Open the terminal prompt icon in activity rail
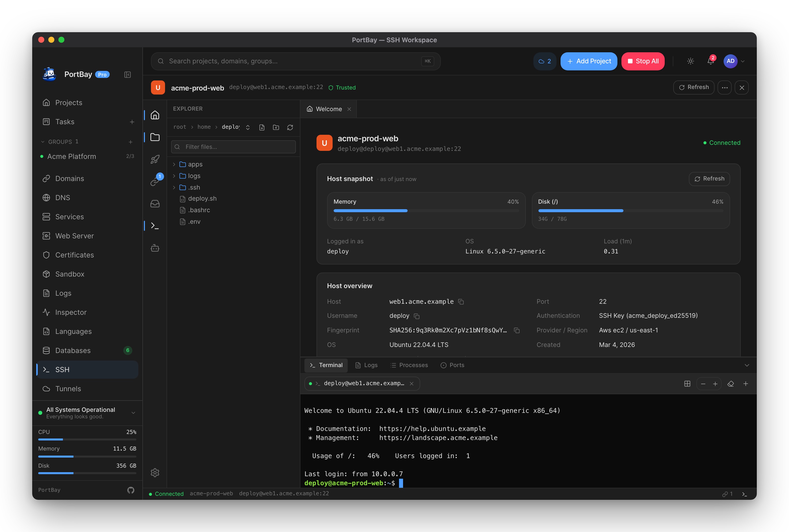The height and width of the screenshot is (532, 789). point(155,226)
